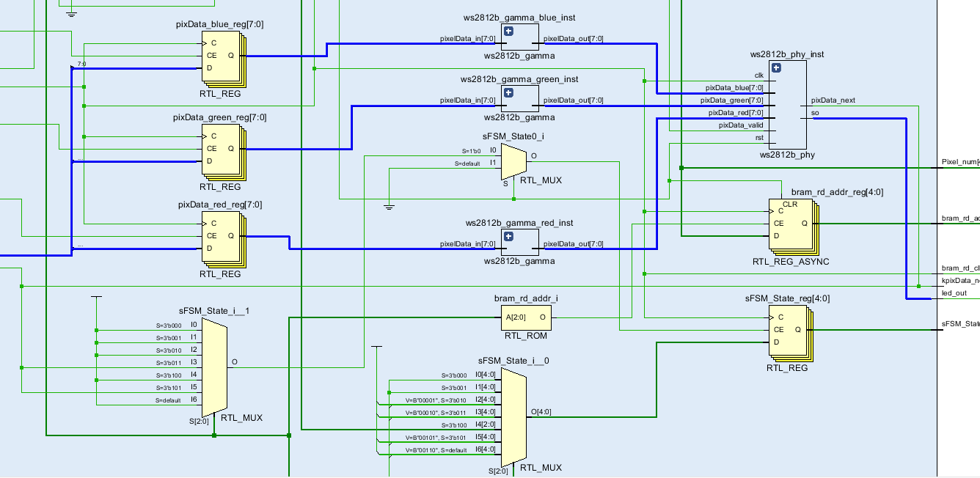Select the sFSM_State0_i multiplexer symbol

(x=513, y=162)
